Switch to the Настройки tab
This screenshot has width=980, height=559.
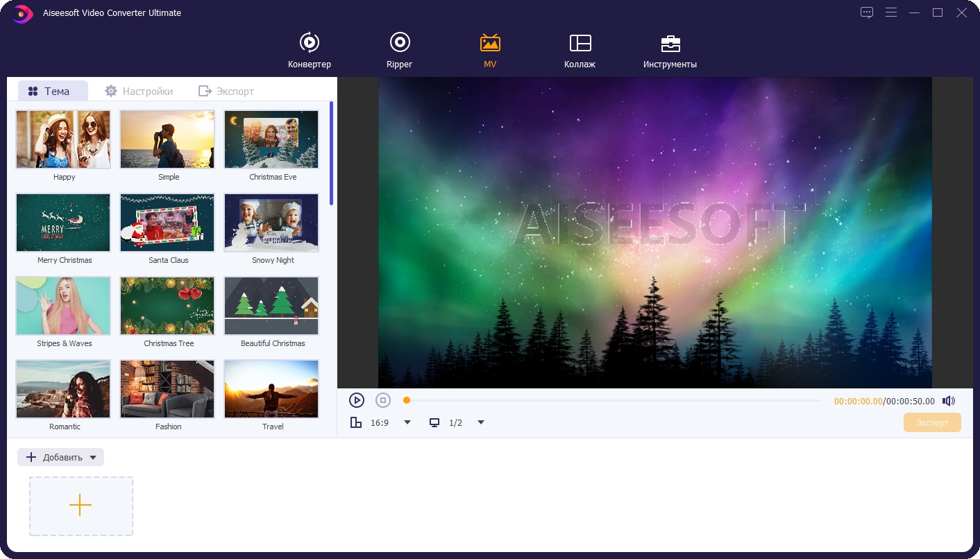[139, 91]
